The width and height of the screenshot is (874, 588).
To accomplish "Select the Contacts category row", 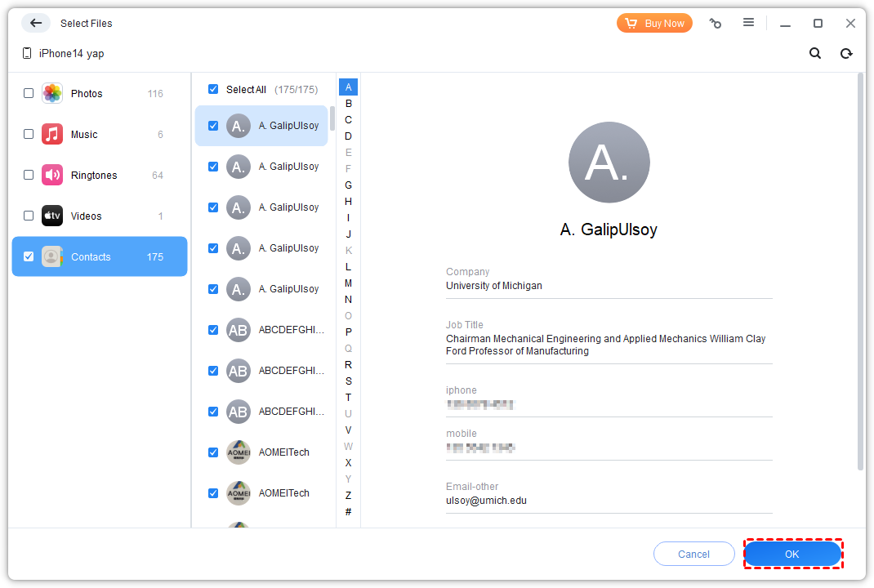I will pyautogui.click(x=100, y=256).
